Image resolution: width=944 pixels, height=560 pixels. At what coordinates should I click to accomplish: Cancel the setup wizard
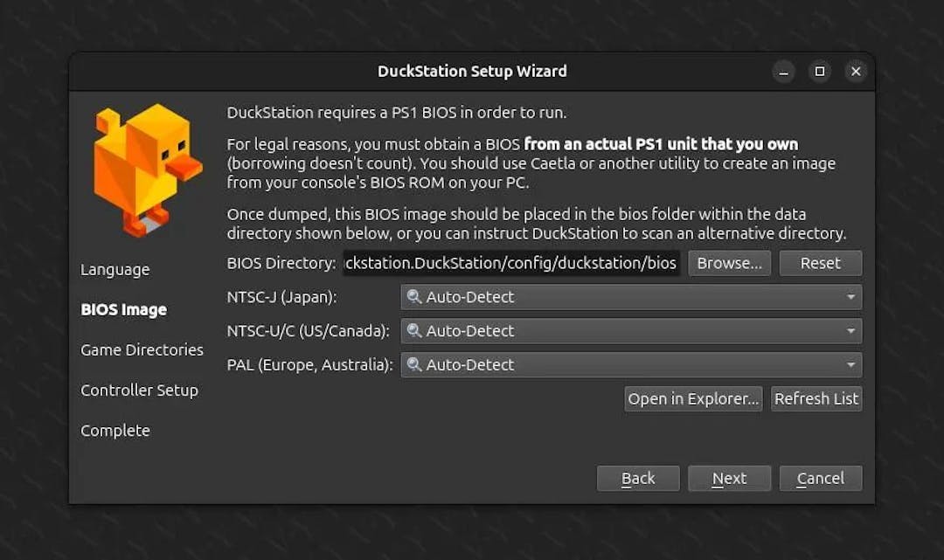[820, 478]
